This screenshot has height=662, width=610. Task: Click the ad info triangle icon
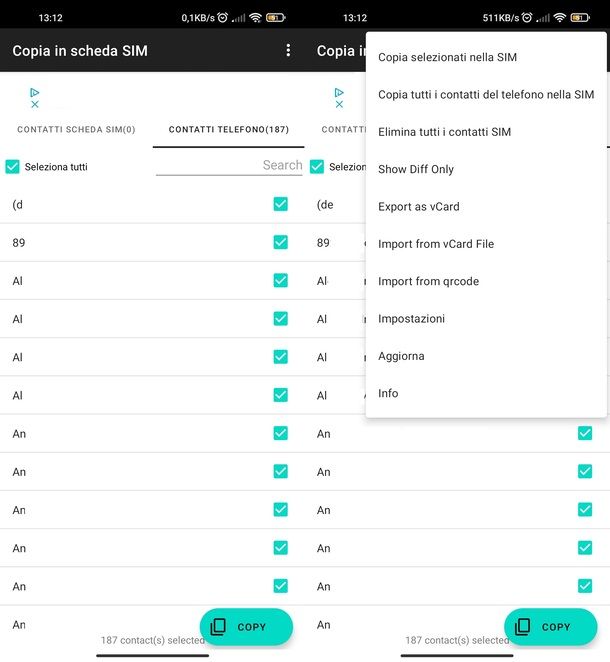click(35, 91)
